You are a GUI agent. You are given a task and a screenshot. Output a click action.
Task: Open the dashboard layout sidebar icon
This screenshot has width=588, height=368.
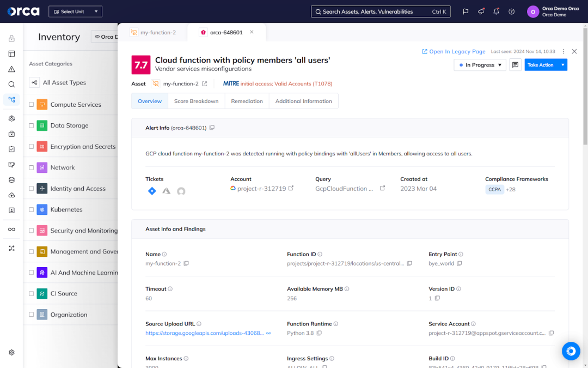pos(11,53)
